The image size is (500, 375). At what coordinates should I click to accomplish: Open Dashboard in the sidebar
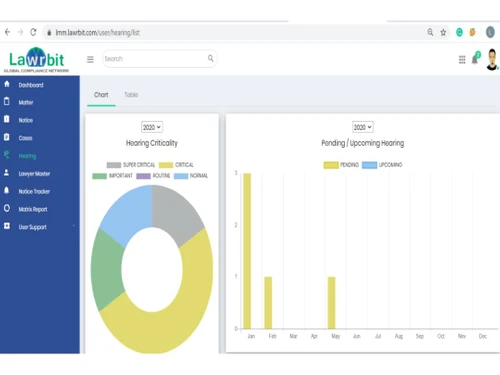pyautogui.click(x=31, y=85)
